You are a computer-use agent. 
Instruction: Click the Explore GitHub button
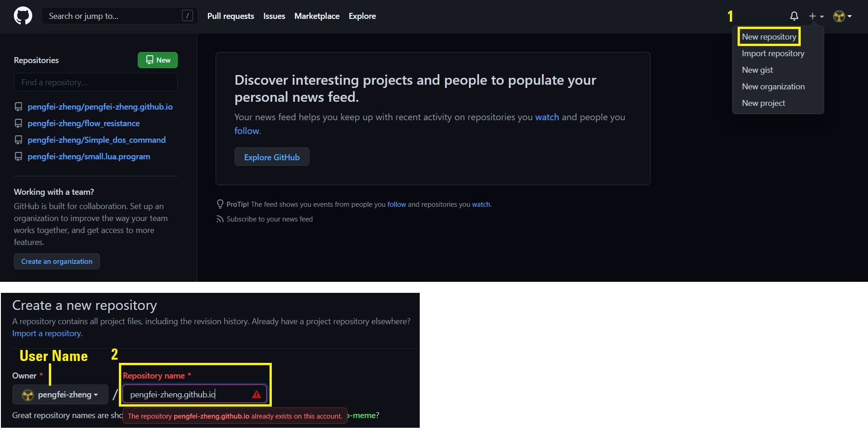pos(272,157)
